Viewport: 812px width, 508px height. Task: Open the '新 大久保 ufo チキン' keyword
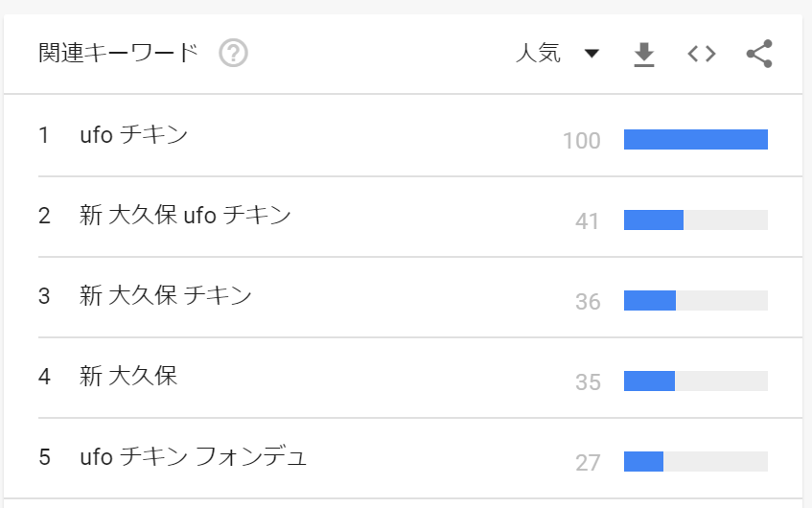[x=185, y=216]
